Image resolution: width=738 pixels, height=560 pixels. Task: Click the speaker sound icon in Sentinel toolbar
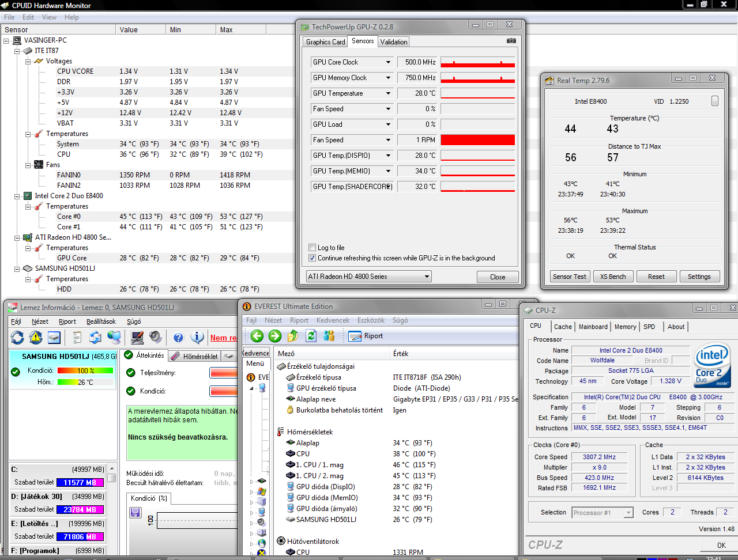click(156, 337)
